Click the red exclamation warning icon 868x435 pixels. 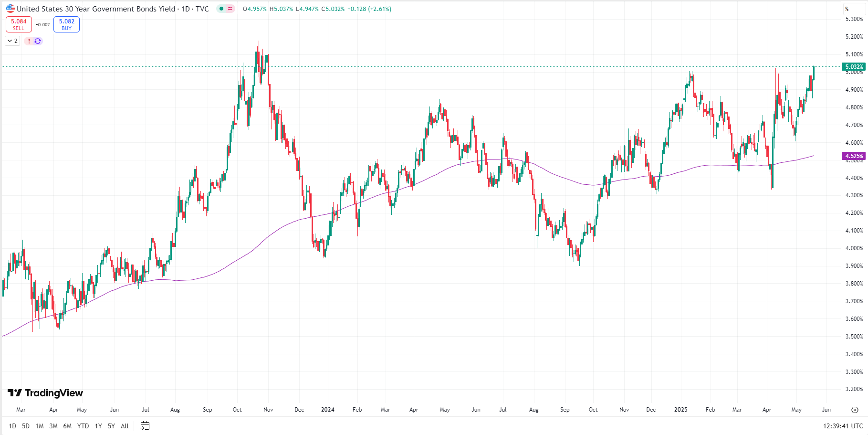coord(29,41)
